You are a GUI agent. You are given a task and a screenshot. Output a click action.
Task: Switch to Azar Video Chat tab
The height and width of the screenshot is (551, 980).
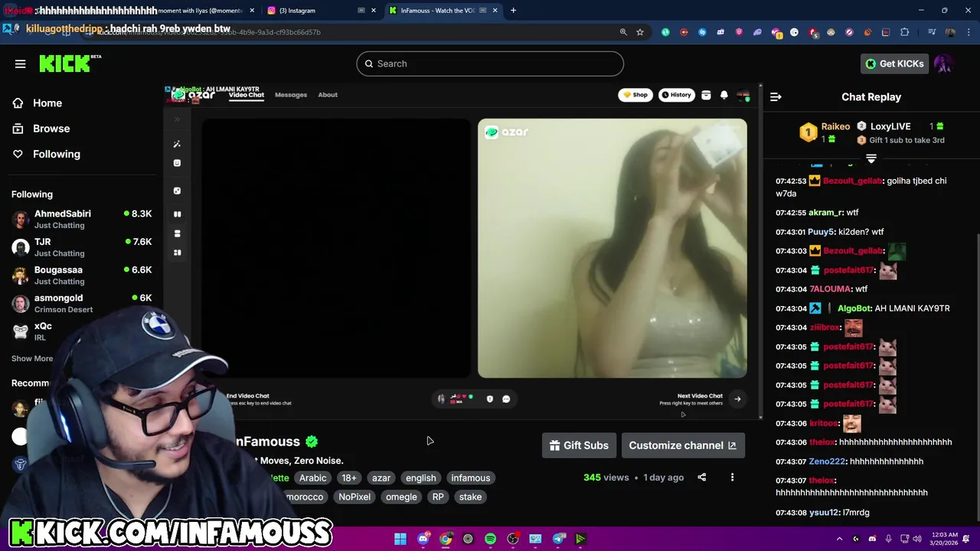click(x=247, y=95)
